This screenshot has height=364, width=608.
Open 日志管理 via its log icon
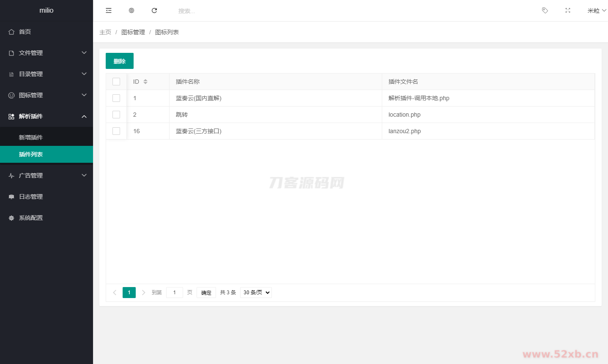[x=11, y=196]
